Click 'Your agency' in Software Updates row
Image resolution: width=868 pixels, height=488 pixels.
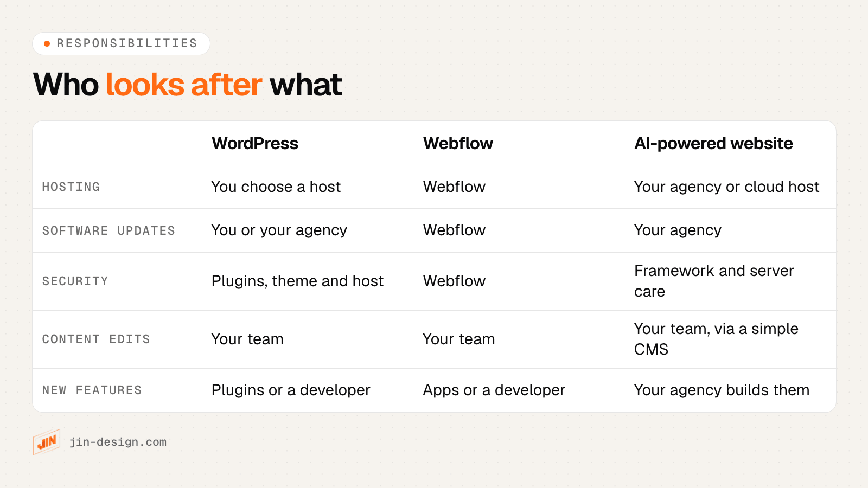(x=678, y=230)
